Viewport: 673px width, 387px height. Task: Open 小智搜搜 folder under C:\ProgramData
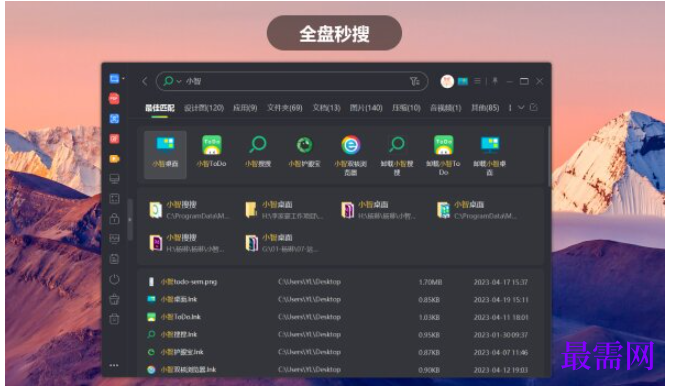point(189,210)
